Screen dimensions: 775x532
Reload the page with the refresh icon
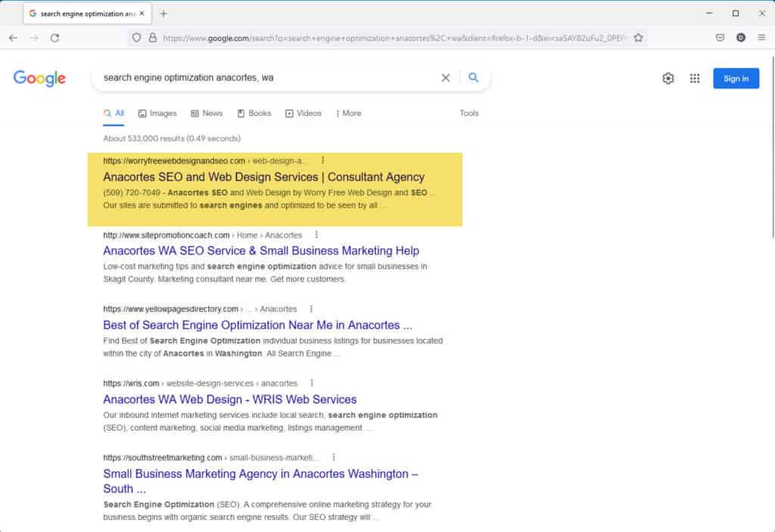click(54, 38)
